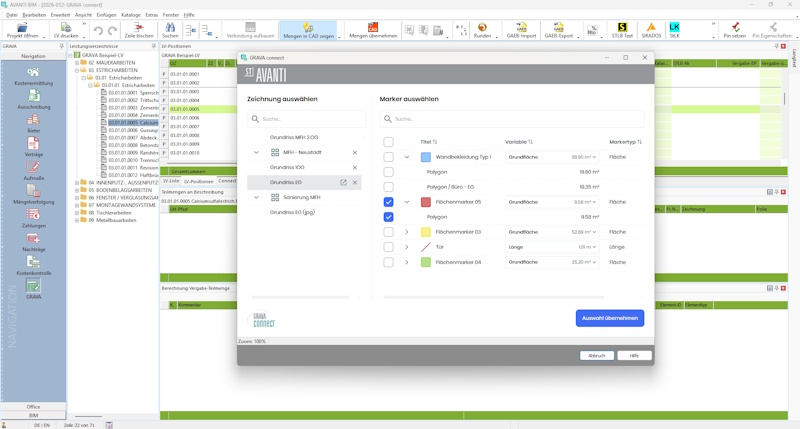800x429 pixels.
Task: Open the Ausschreibung navigation module
Action: [x=33, y=99]
